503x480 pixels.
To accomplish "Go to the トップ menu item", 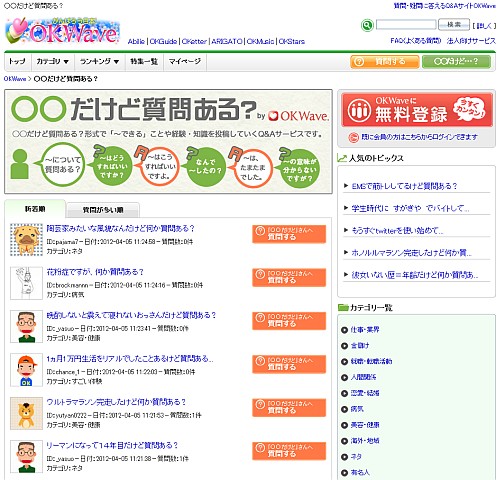I will tap(17, 62).
